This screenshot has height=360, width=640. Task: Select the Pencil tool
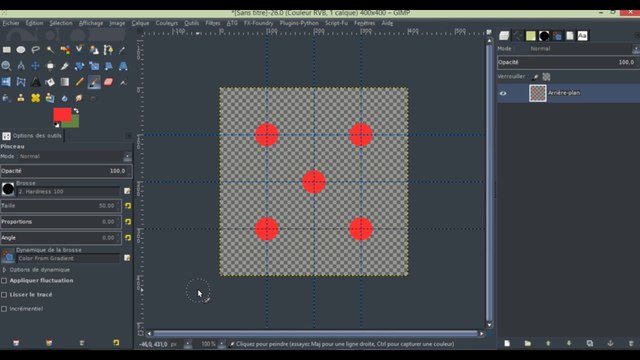click(79, 82)
